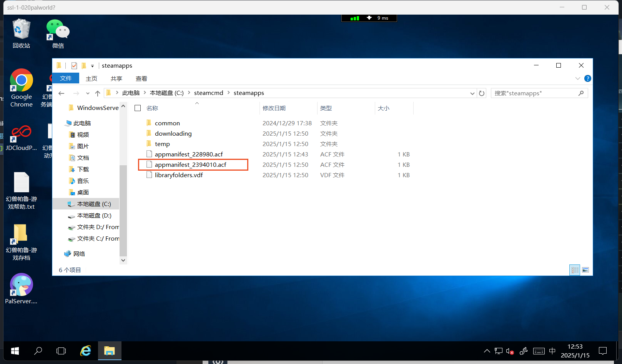This screenshot has width=622, height=364.
Task: Click the search magnifier in the steamapps search box
Action: pyautogui.click(x=581, y=93)
